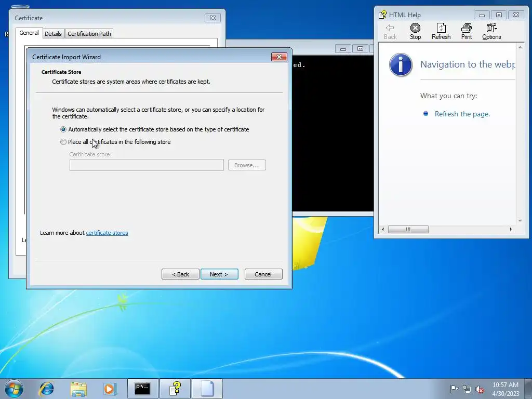The width and height of the screenshot is (532, 399).
Task: Close the HTML Help window
Action: (x=516, y=15)
